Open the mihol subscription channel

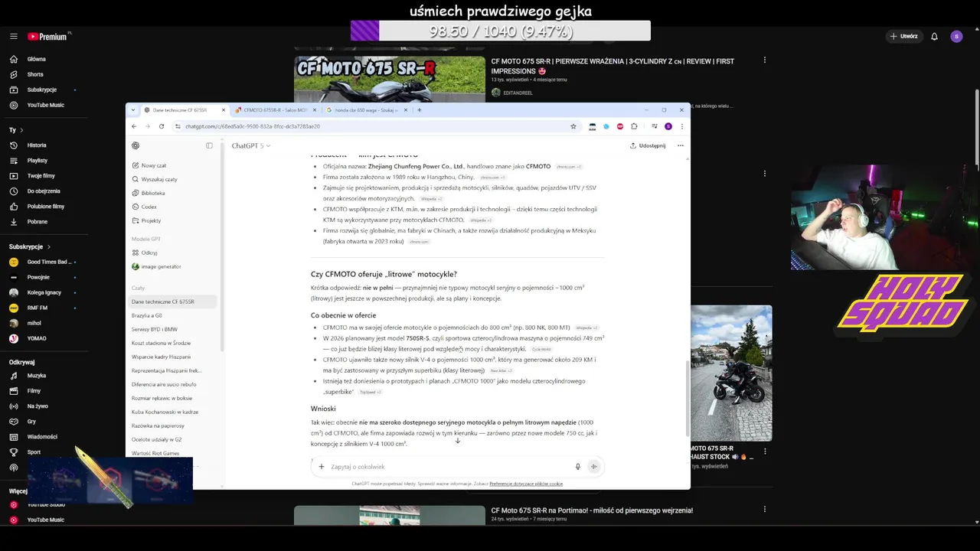[34, 323]
